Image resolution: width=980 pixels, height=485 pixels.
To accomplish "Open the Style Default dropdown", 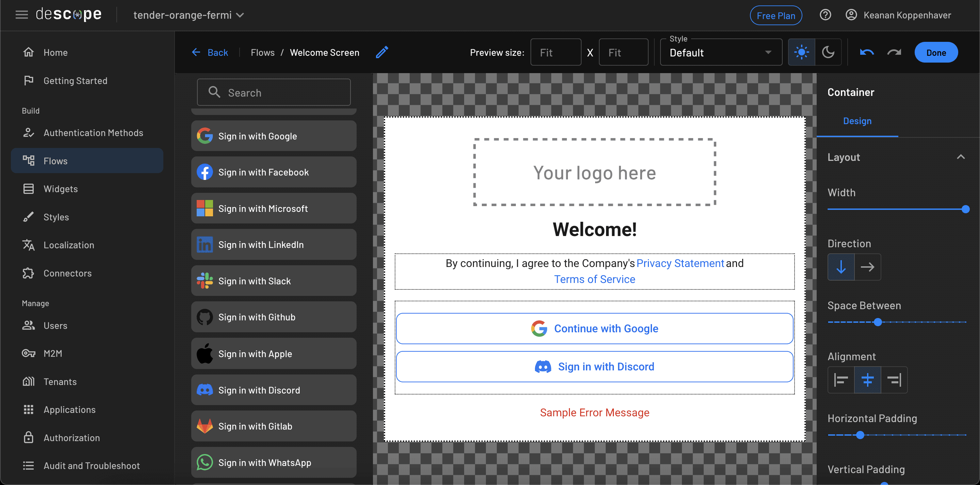I will (721, 52).
